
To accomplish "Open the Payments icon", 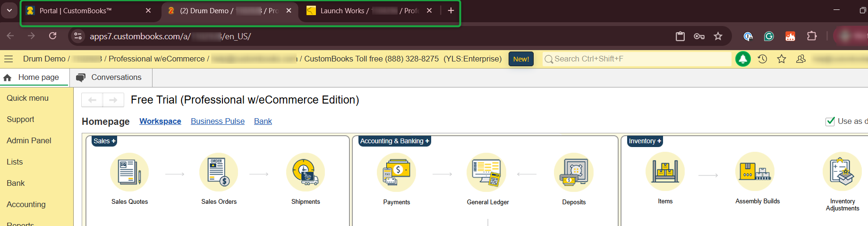I will (x=396, y=173).
